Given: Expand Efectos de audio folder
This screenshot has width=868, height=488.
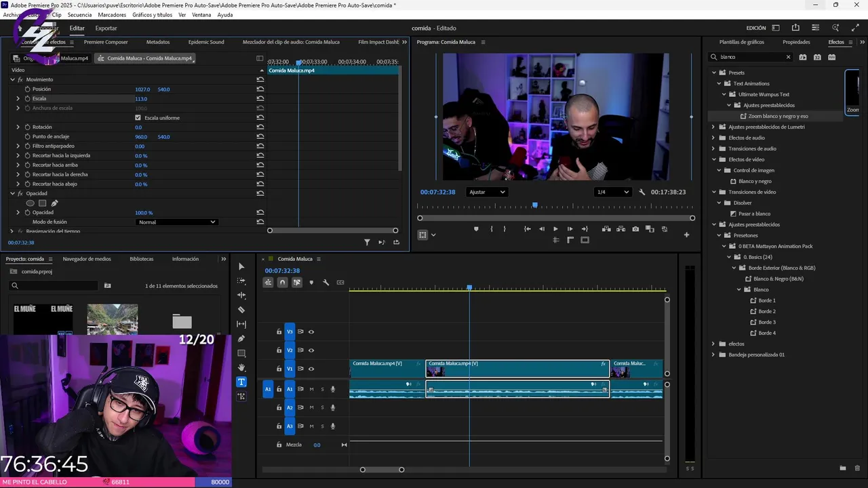Looking at the screenshot, I should [713, 138].
